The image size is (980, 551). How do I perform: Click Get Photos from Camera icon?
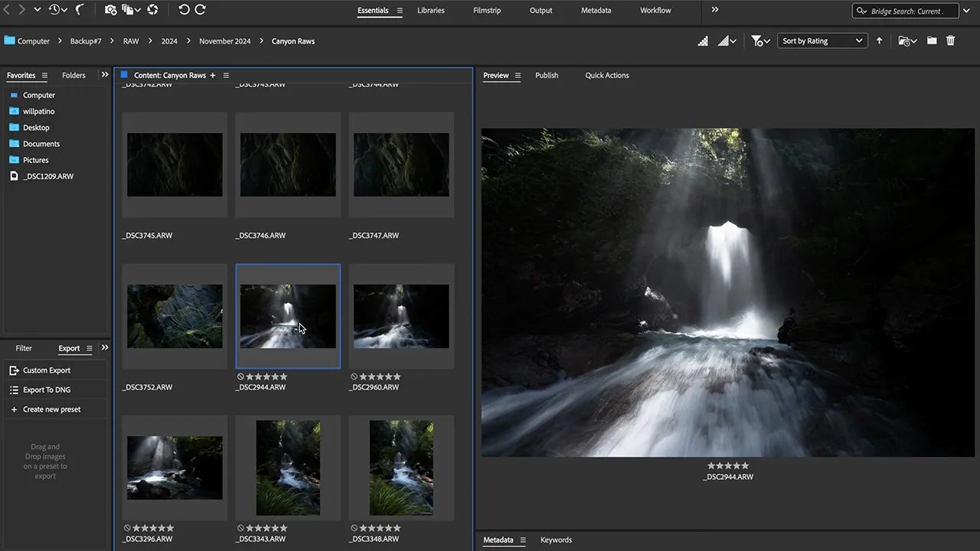(110, 10)
